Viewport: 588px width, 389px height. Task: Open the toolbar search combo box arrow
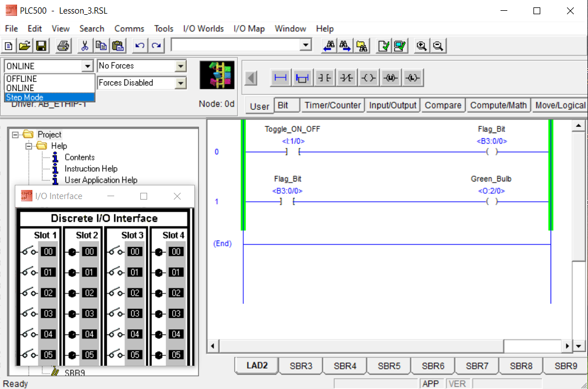click(x=306, y=45)
